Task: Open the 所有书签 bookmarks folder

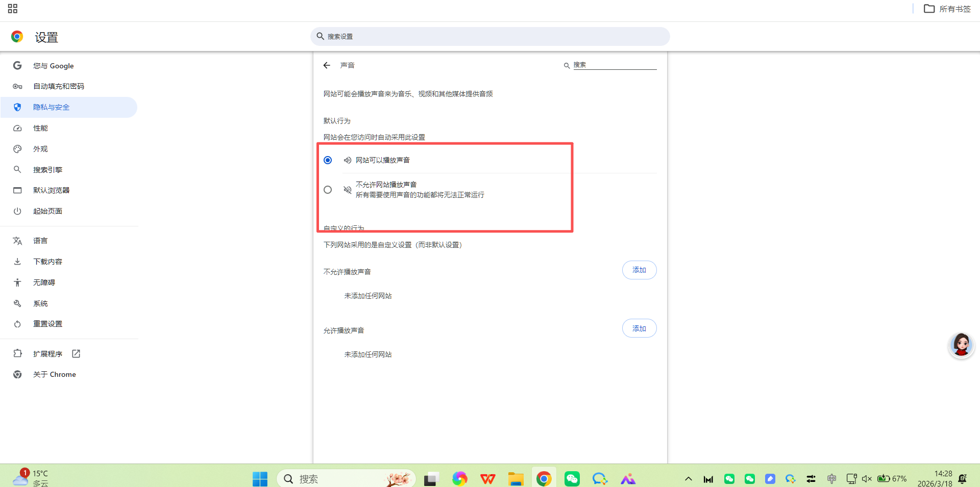Action: 947,9
